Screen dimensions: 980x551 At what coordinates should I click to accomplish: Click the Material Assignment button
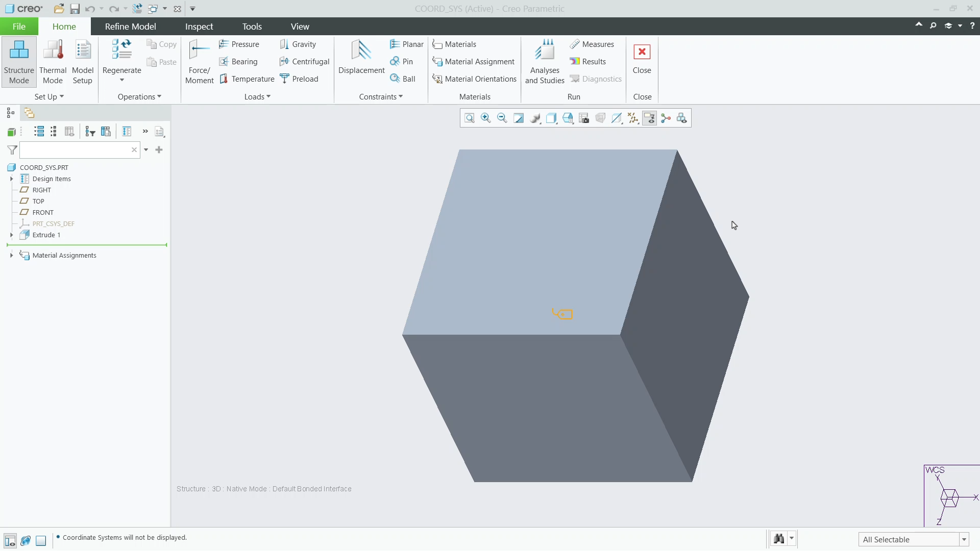(x=473, y=62)
